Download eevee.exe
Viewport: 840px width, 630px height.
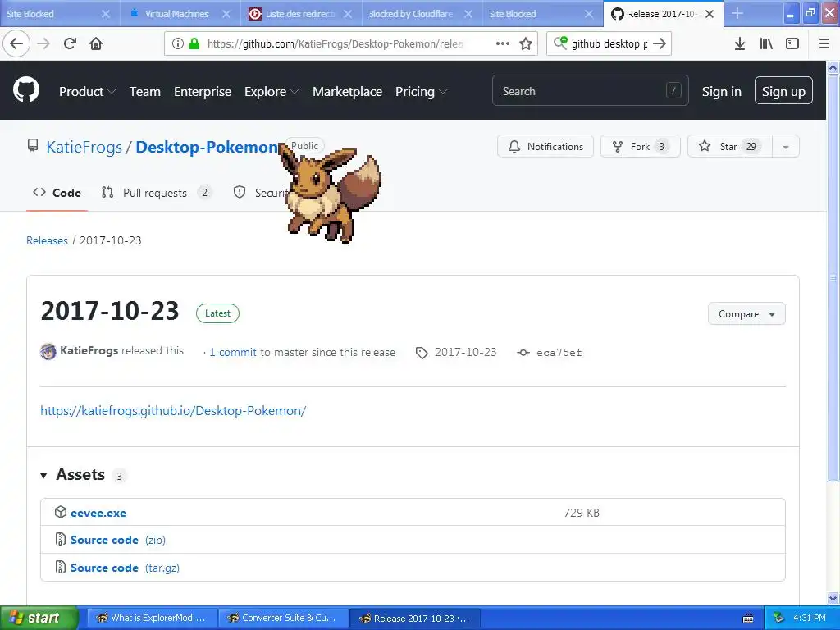click(98, 513)
